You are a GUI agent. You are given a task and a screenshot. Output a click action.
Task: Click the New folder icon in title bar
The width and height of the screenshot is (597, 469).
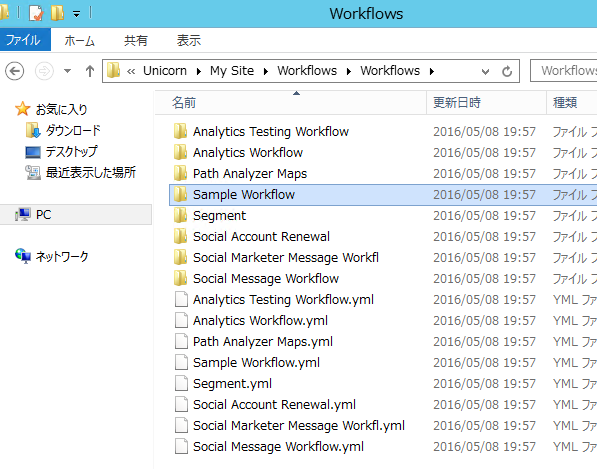pos(57,13)
